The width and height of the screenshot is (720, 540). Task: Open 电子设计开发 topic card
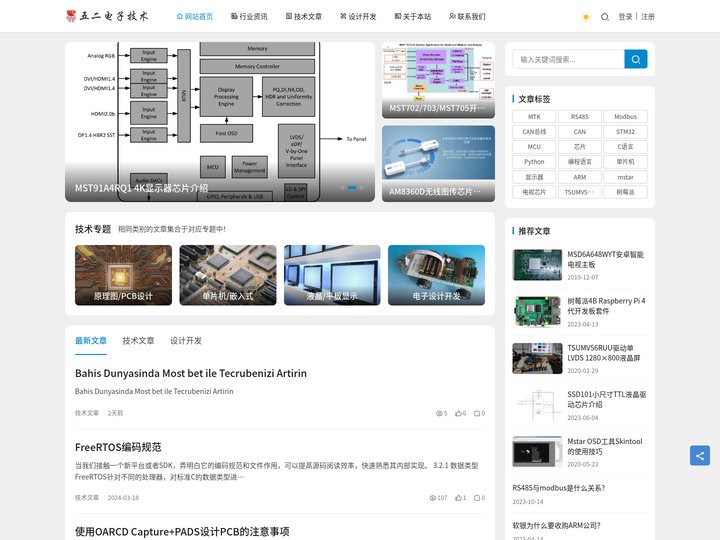(x=436, y=275)
